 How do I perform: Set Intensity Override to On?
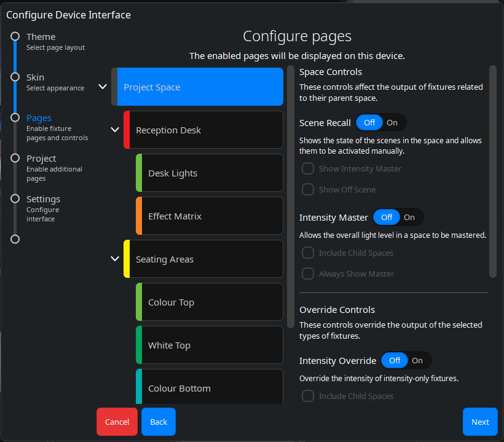coord(417,361)
